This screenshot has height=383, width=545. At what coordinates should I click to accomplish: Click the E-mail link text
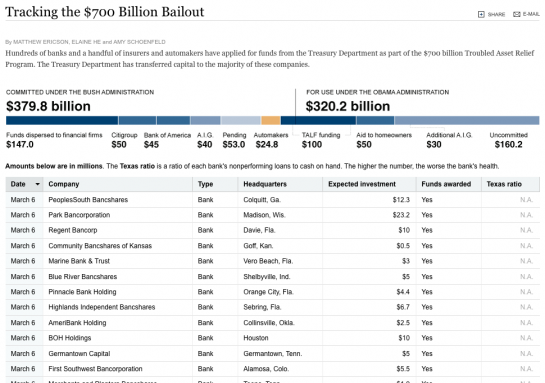click(531, 14)
